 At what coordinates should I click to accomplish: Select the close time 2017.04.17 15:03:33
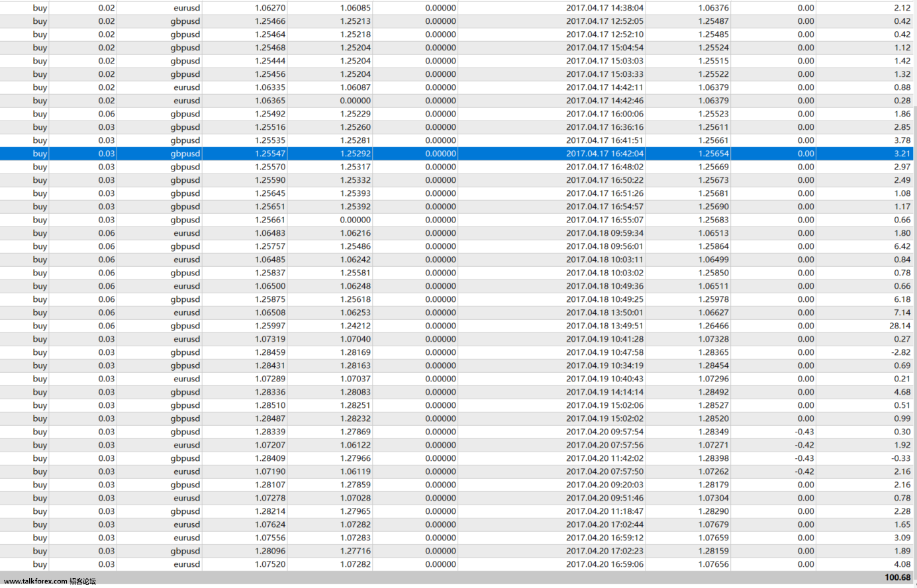point(604,74)
